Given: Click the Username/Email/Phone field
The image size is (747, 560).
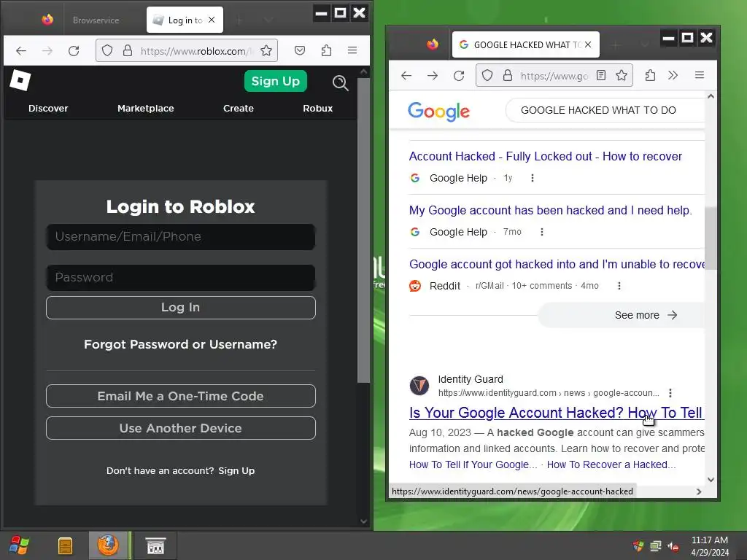Looking at the screenshot, I should [x=181, y=237].
